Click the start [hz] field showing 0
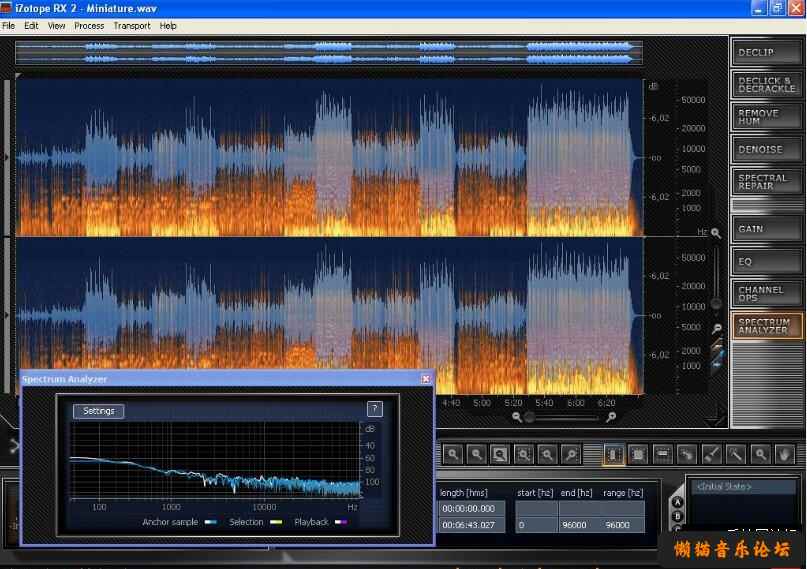 [x=536, y=525]
